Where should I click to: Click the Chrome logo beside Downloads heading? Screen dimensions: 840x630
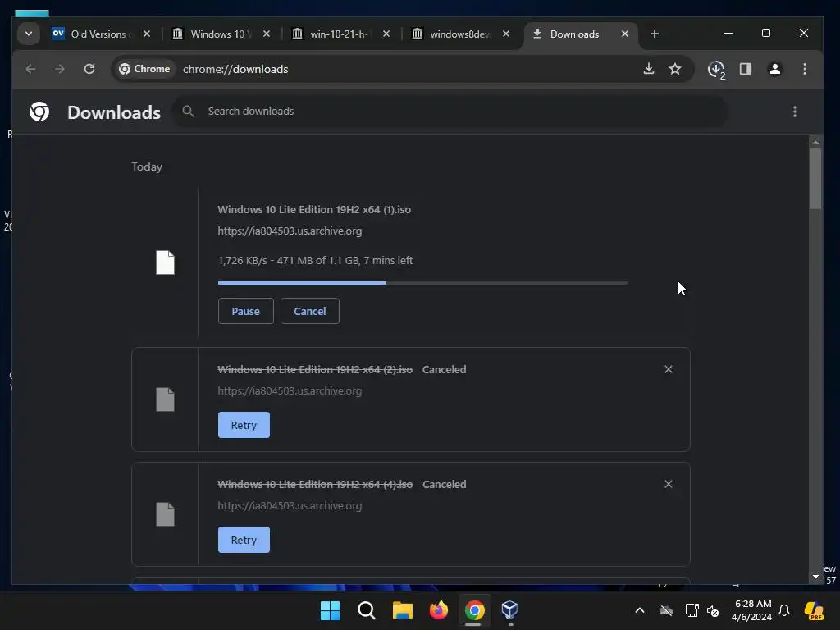(39, 112)
